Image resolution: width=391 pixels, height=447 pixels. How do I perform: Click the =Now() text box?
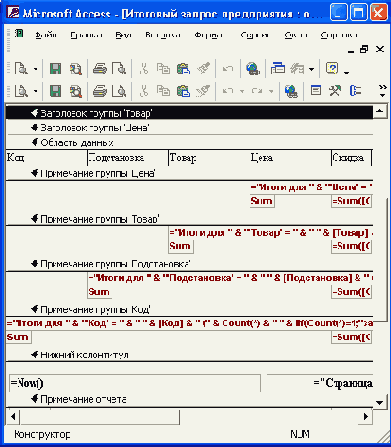tap(135, 383)
